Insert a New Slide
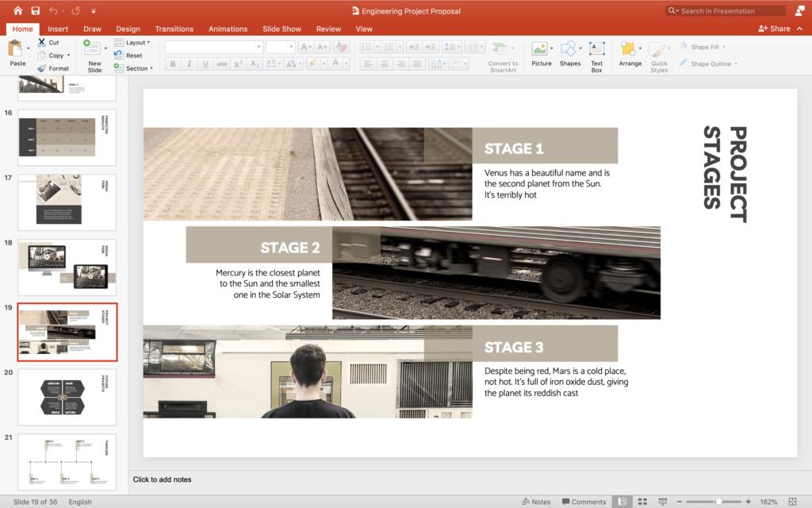Screen dimensions: 812x508 click(x=94, y=55)
